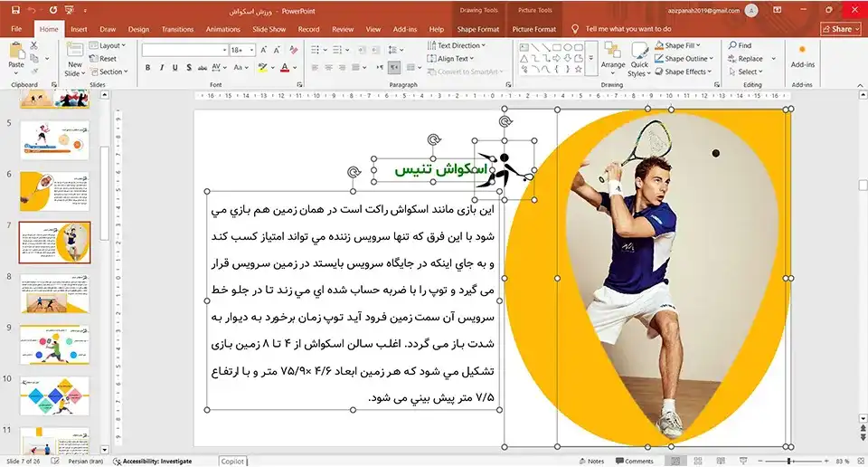868x467 pixels.
Task: Click the Copilot field near status bar
Action: tap(233, 461)
